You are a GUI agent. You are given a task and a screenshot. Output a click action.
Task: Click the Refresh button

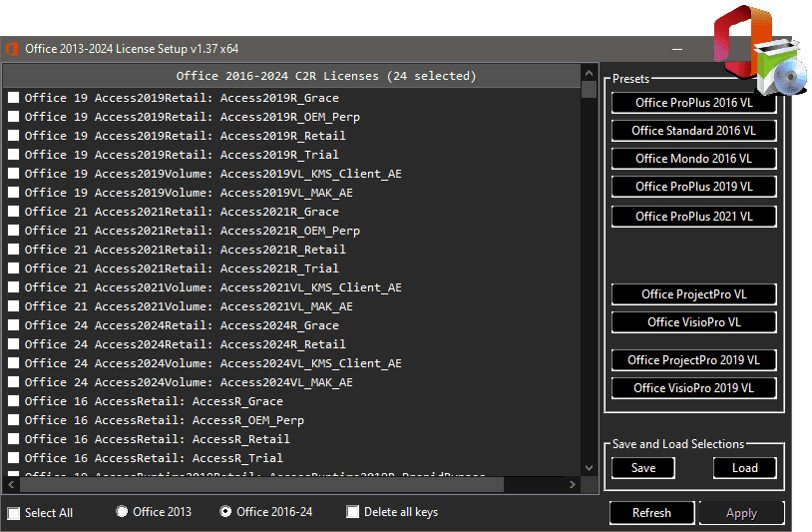[x=651, y=513]
